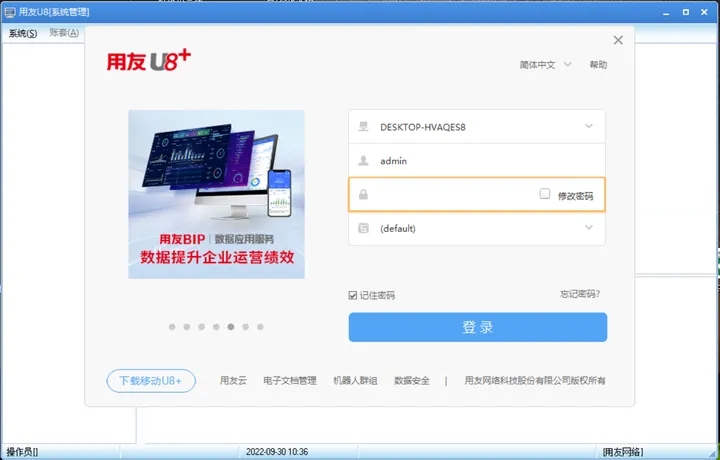This screenshot has height=460, width=720.
Task: Tick the 修改密码 checkbox
Action: tap(545, 194)
